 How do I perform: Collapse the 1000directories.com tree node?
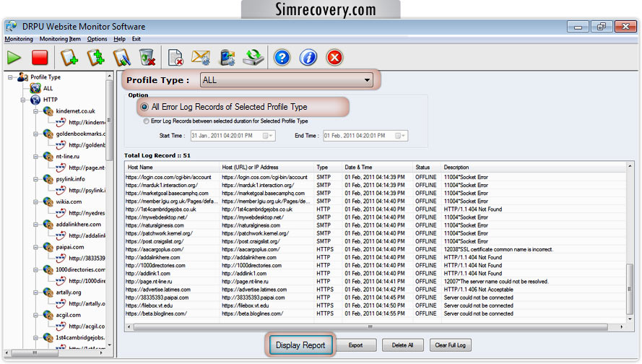tap(35, 270)
